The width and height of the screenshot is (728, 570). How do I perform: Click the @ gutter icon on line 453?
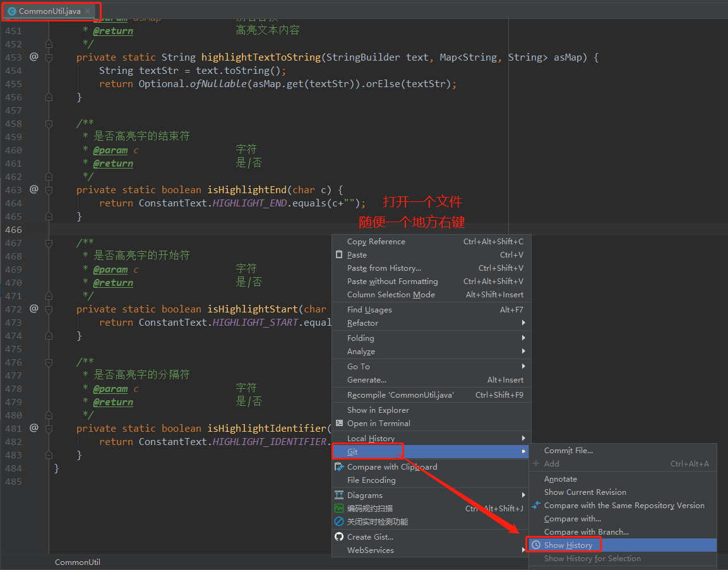[34, 57]
